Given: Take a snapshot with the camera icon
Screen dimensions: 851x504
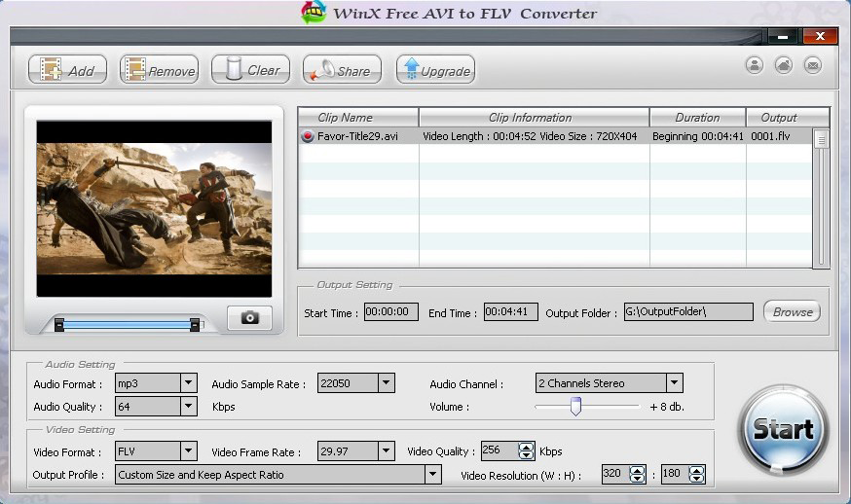Looking at the screenshot, I should click(249, 318).
